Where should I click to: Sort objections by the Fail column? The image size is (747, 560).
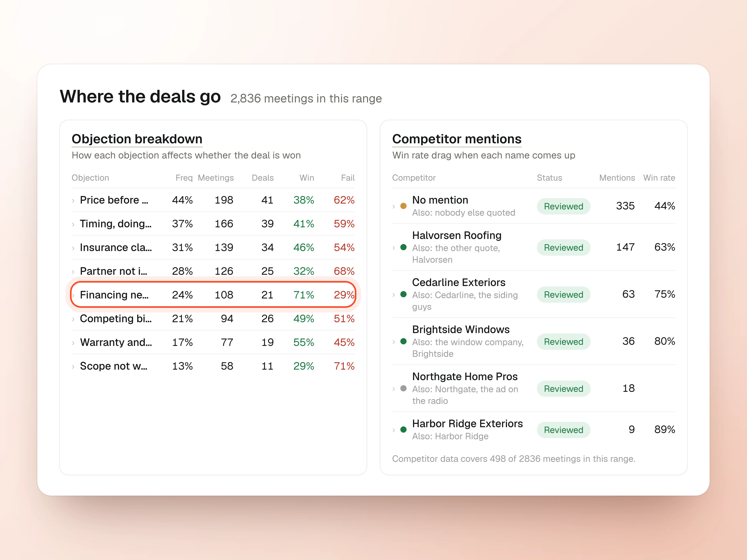click(347, 178)
